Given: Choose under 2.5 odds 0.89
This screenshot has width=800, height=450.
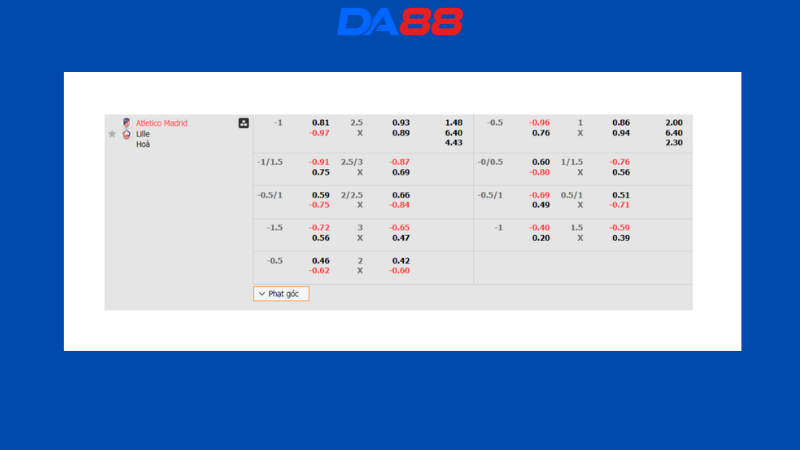Looking at the screenshot, I should tap(401, 133).
